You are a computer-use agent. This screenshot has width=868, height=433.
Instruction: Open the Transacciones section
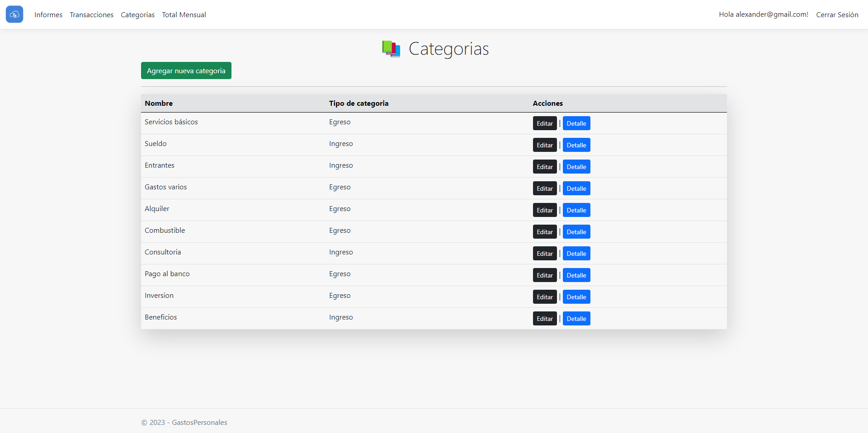click(x=91, y=14)
